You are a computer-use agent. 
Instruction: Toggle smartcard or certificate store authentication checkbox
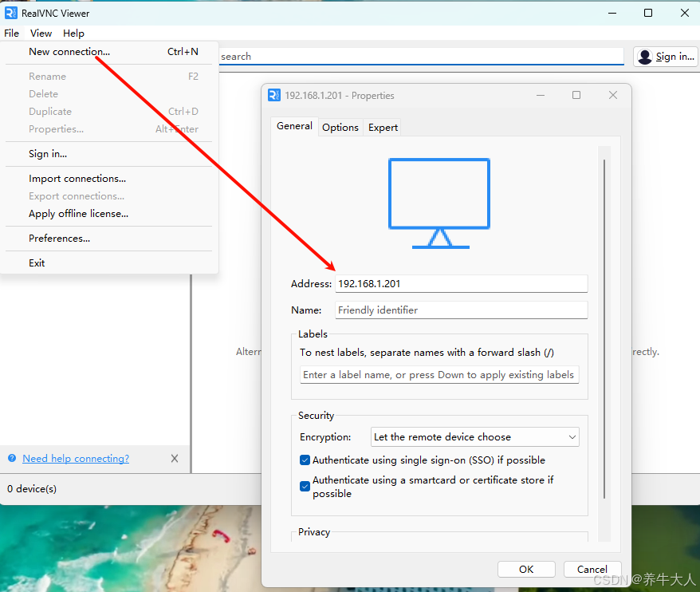tap(305, 486)
